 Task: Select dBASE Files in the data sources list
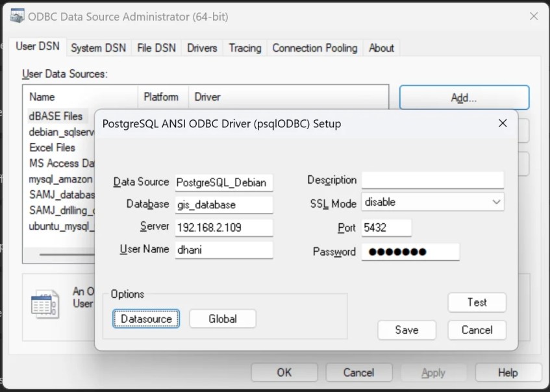click(x=56, y=116)
